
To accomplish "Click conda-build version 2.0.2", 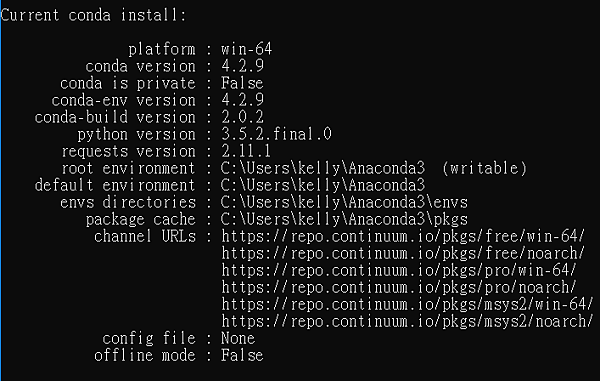I will click(x=242, y=117).
